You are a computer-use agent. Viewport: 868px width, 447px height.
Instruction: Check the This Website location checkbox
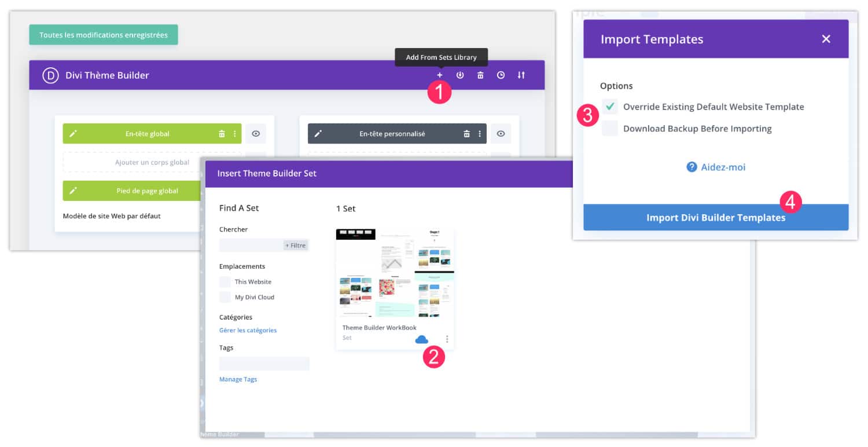point(225,282)
